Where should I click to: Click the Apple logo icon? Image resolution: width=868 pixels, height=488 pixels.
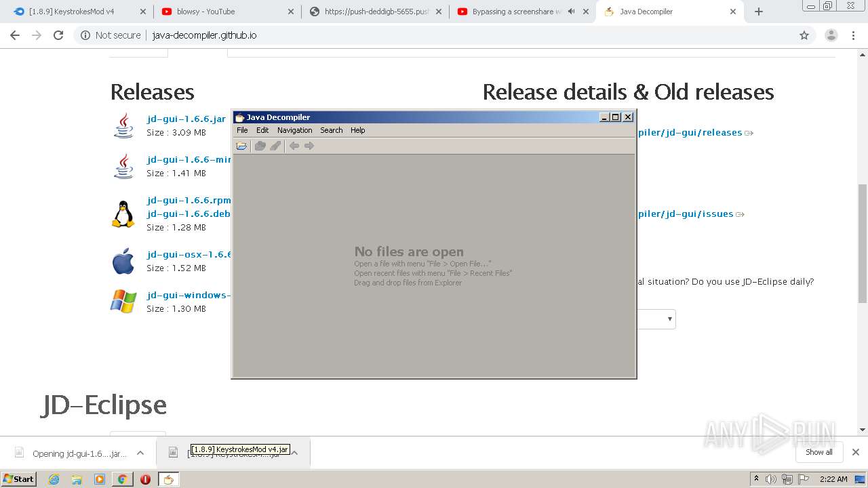click(x=123, y=261)
